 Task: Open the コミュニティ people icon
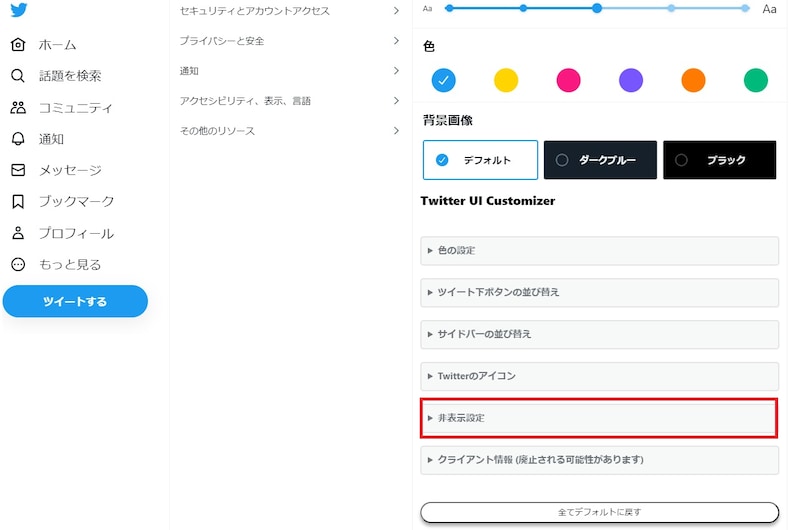(x=18, y=108)
